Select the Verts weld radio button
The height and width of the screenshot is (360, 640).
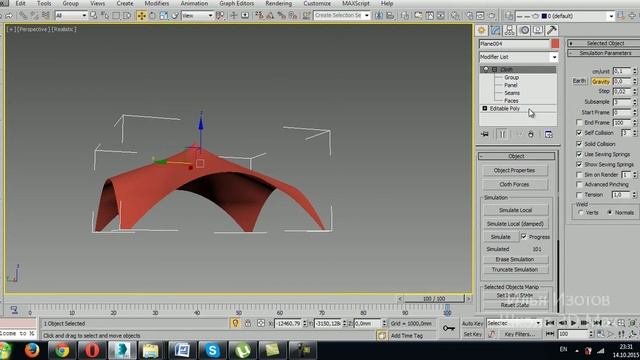click(581, 213)
